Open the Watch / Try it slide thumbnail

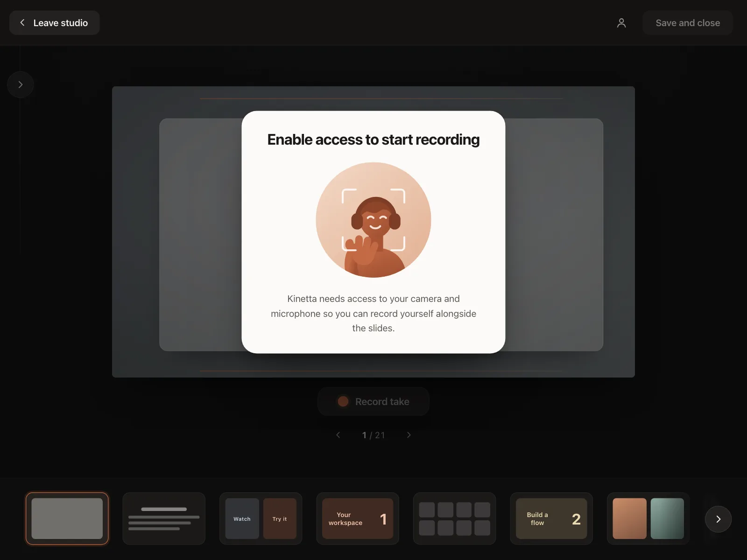[x=261, y=518]
